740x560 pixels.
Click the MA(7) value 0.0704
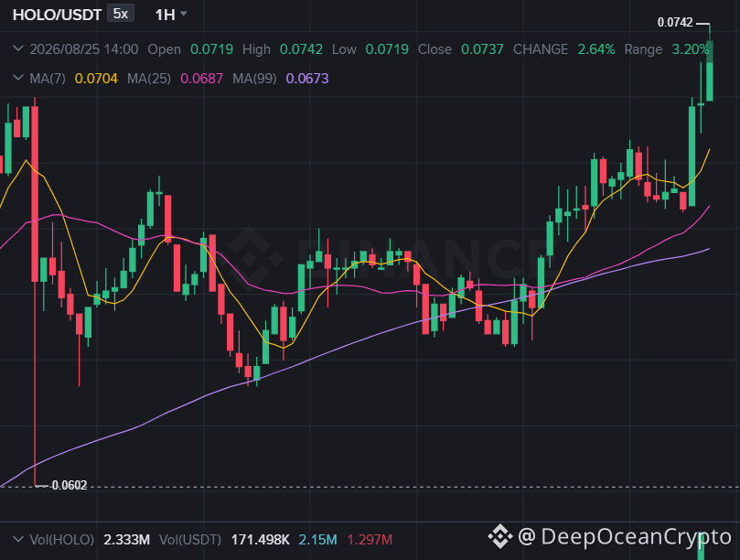coord(96,79)
